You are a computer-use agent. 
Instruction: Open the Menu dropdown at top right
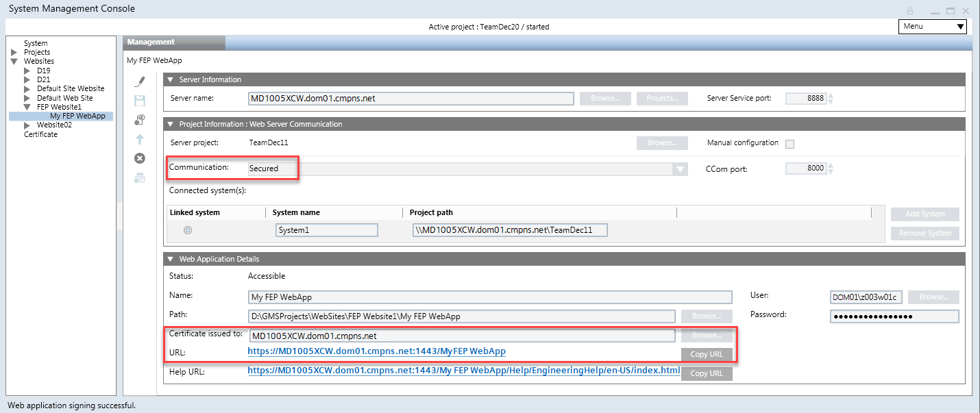pos(932,26)
